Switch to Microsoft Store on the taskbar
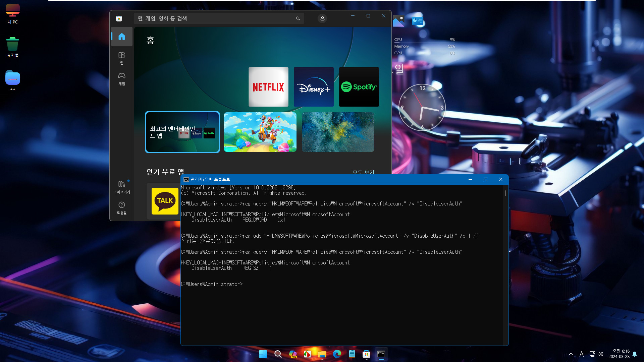The height and width of the screenshot is (362, 644). click(x=367, y=354)
